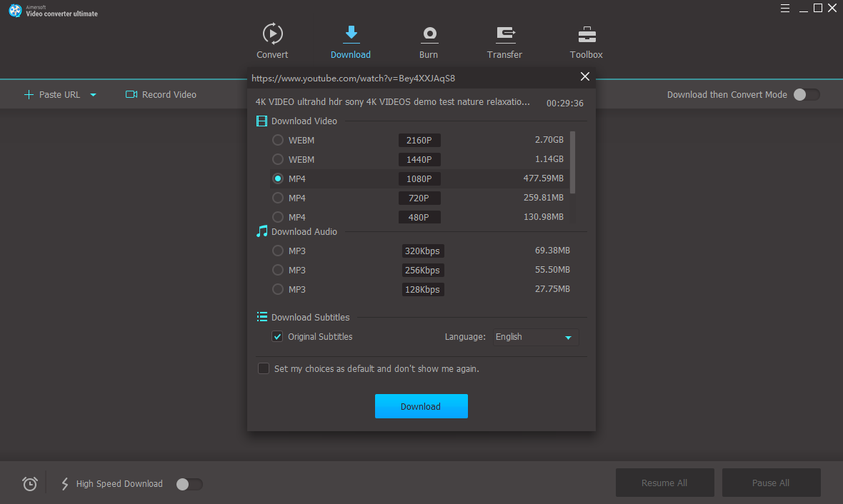Open the Convert tab icon
843x504 pixels.
tap(273, 34)
